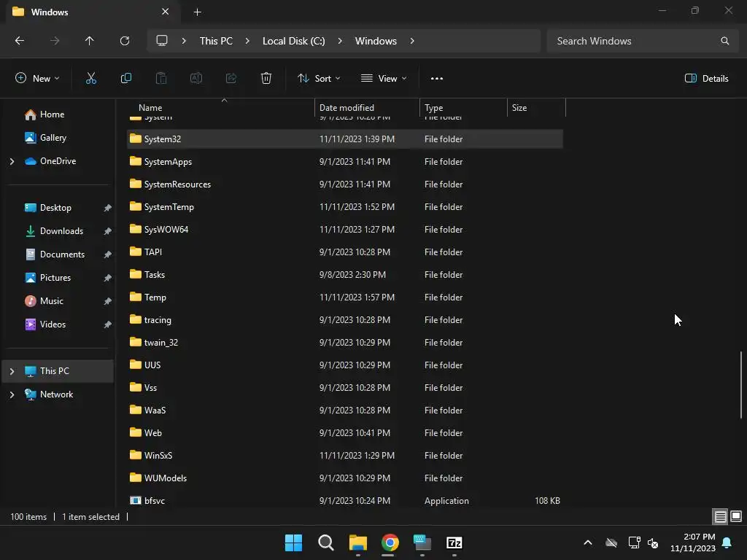Switch to large thumbnails view layout
Screen dimensions: 747x560
[736, 517]
